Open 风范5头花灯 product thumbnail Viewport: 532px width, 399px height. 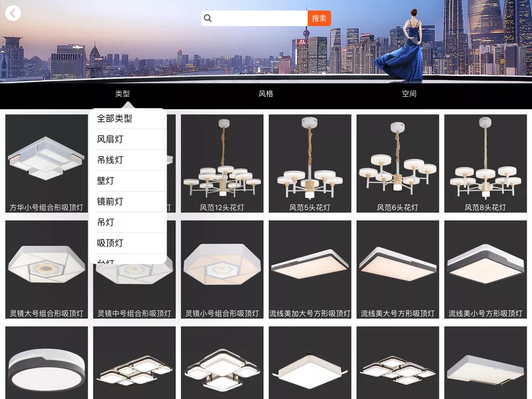click(310, 163)
